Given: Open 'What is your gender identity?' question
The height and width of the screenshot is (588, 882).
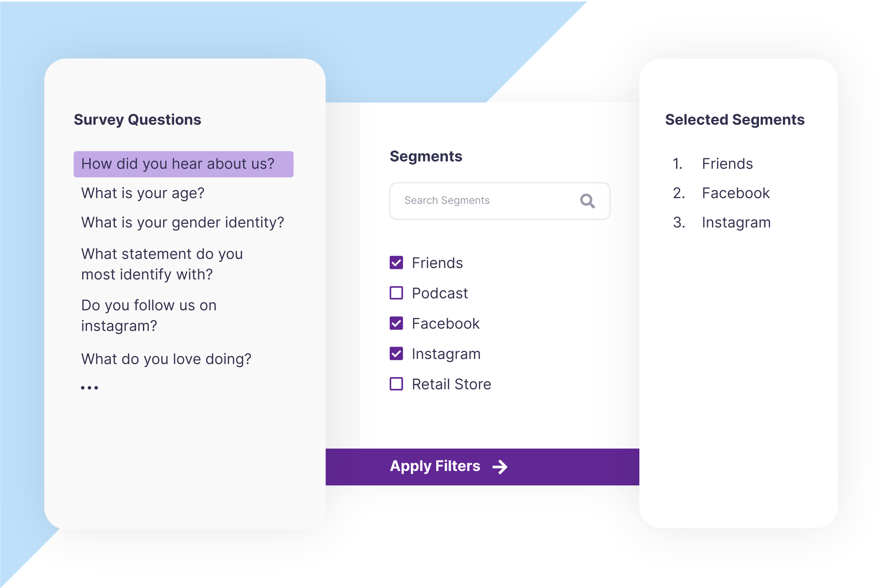Looking at the screenshot, I should [x=183, y=223].
